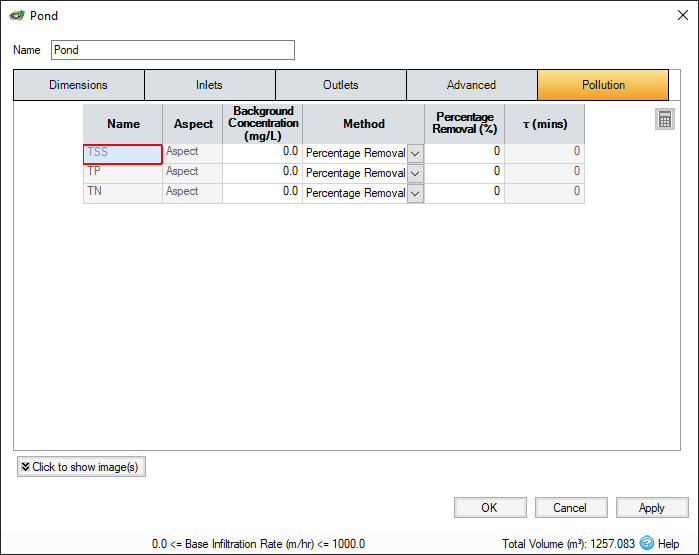Open the Method dropdown for TSS
699x555 pixels.
[415, 154]
